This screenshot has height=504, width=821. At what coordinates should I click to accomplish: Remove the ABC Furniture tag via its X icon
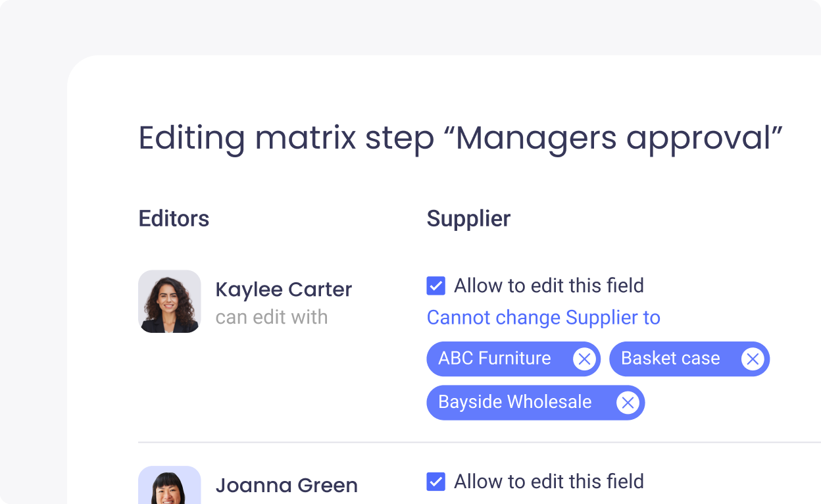[x=584, y=359]
